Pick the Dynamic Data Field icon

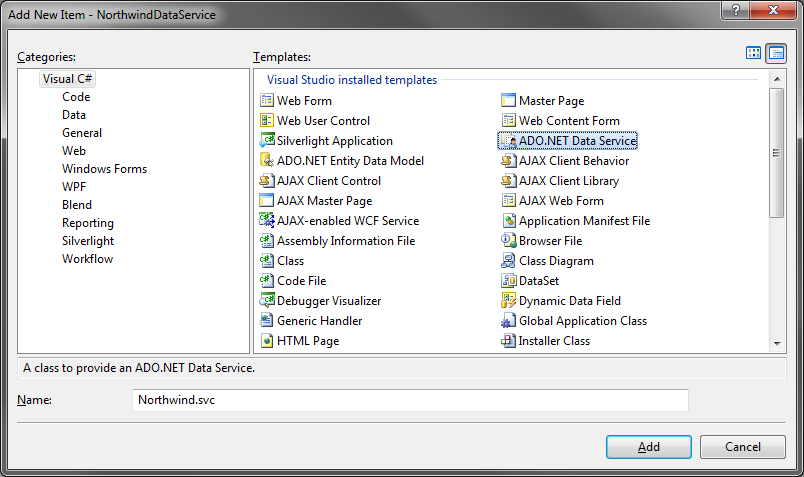509,301
